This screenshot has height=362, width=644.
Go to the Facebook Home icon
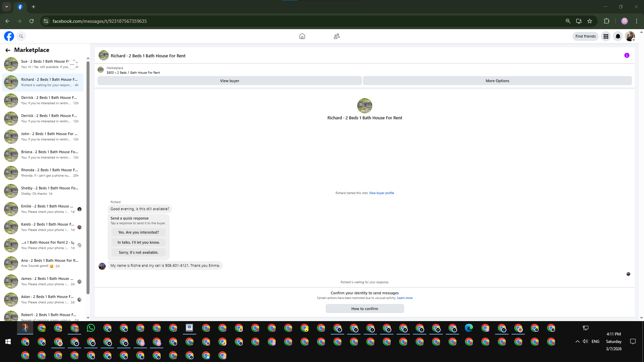click(302, 36)
